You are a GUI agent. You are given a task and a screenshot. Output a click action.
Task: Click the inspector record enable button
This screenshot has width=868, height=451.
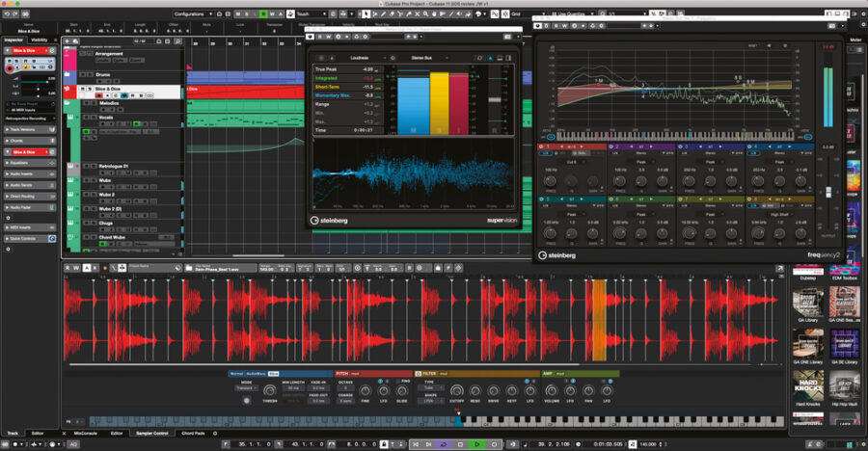click(x=10, y=68)
